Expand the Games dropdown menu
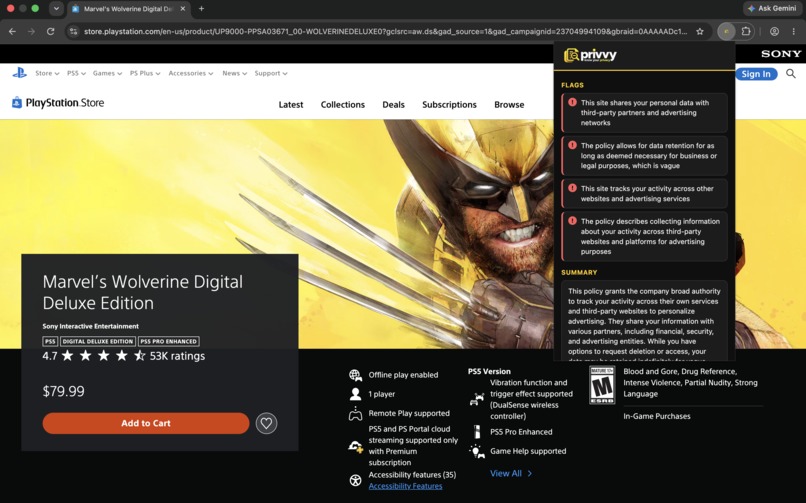This screenshot has width=806, height=503. (x=107, y=73)
